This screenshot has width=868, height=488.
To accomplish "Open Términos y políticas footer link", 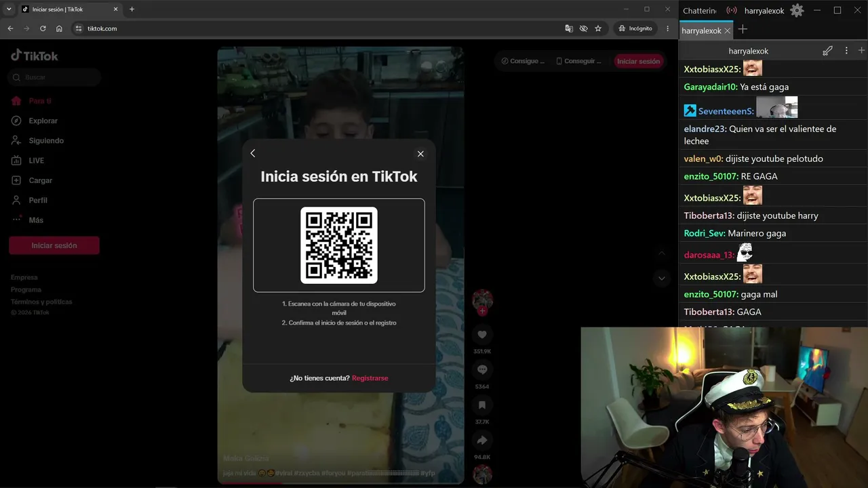I will click(x=41, y=302).
